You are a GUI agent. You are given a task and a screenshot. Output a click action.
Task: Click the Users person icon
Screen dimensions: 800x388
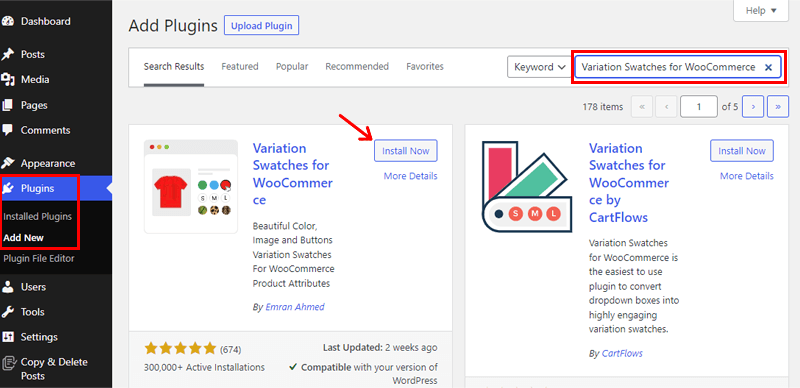pyautogui.click(x=8, y=287)
